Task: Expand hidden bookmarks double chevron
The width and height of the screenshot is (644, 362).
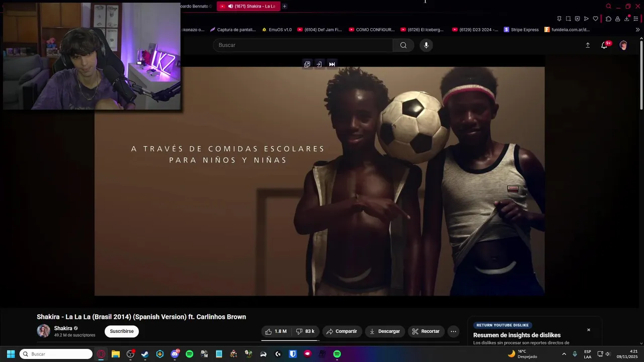Action: click(638, 30)
